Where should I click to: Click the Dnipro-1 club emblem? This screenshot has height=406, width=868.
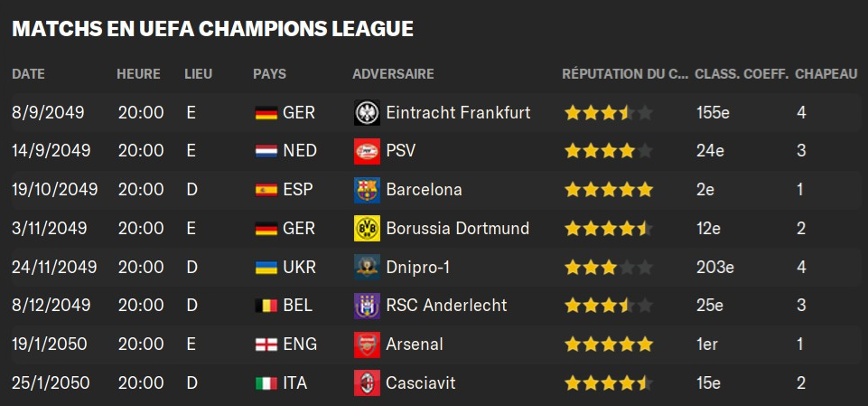pos(367,267)
